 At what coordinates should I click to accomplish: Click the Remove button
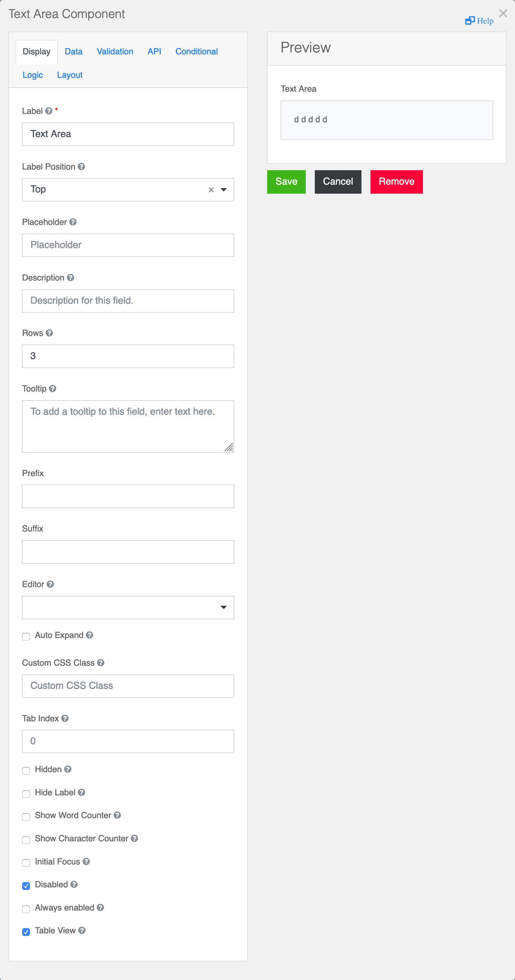[x=396, y=181]
